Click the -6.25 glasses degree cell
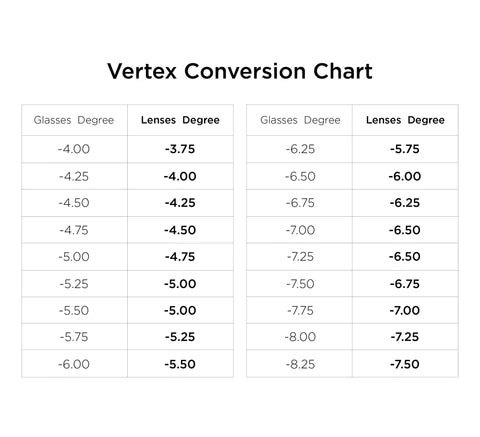 [x=300, y=149]
